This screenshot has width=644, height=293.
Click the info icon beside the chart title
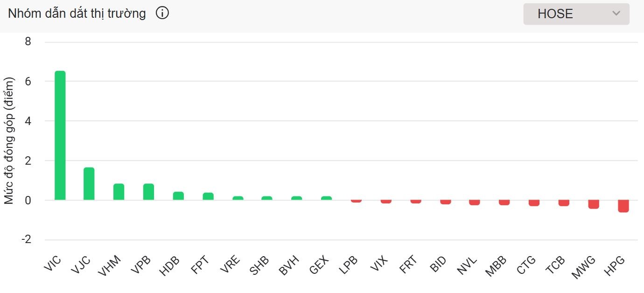click(x=162, y=14)
